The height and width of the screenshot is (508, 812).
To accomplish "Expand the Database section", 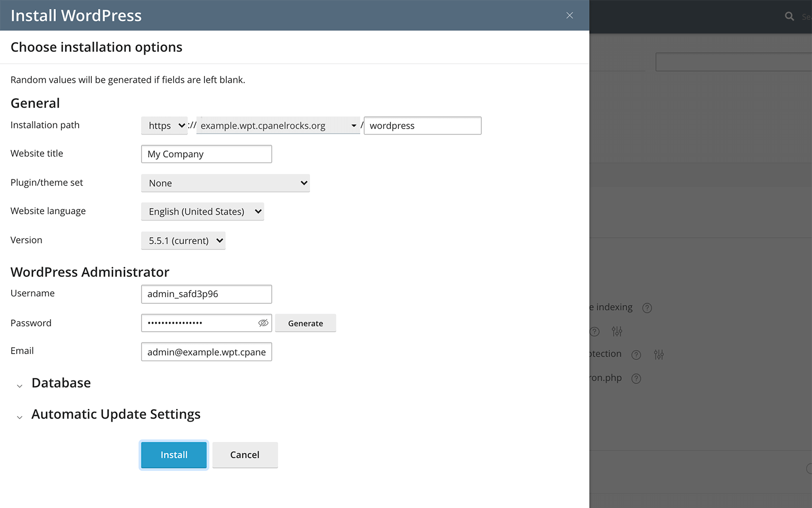I will (x=61, y=383).
